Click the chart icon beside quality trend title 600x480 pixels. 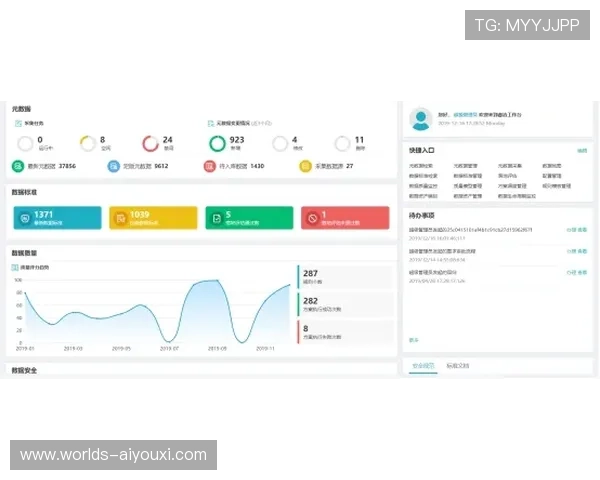(16, 267)
